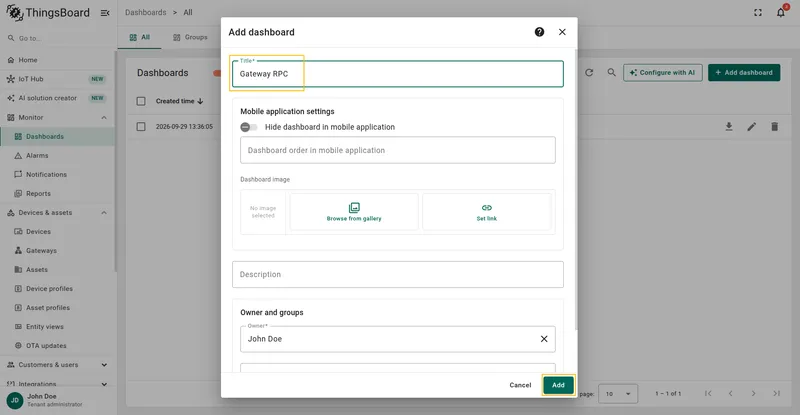Image resolution: width=800 pixels, height=415 pixels.
Task: Click the dialog vertical scrollbar
Action: (x=576, y=189)
